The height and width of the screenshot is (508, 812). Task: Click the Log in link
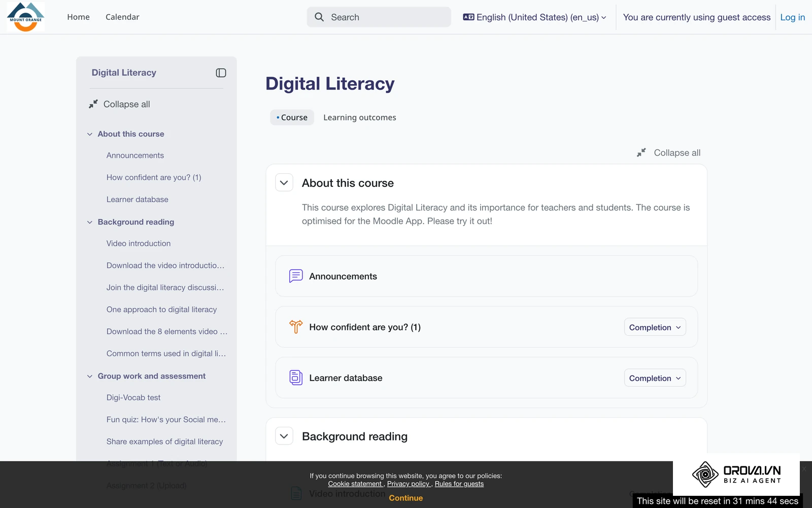pyautogui.click(x=792, y=17)
